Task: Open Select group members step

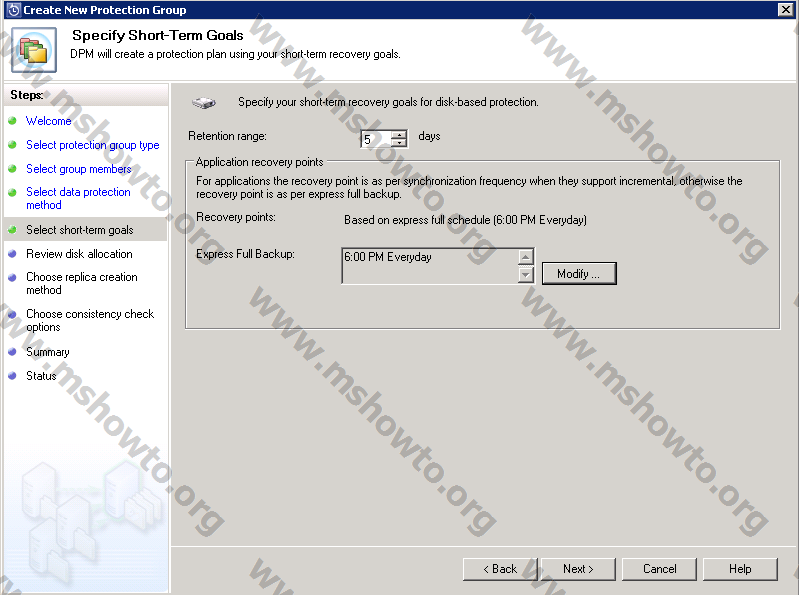Action: click(78, 169)
